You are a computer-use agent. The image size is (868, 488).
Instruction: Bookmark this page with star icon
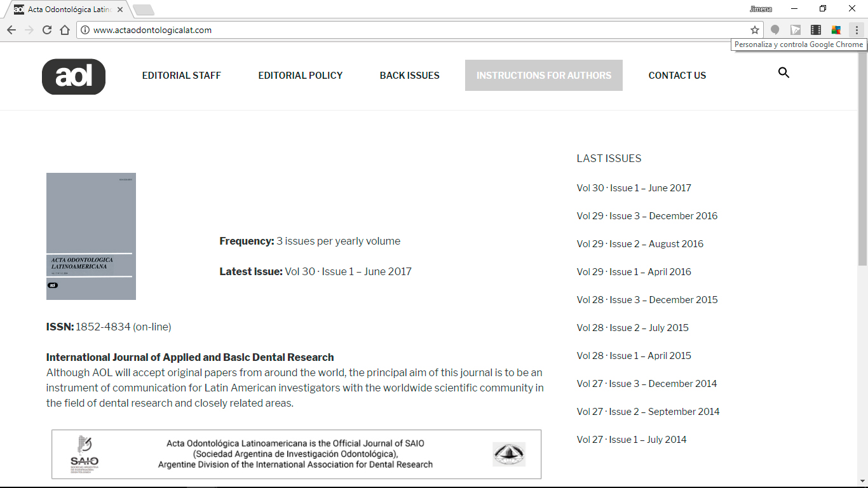click(755, 30)
